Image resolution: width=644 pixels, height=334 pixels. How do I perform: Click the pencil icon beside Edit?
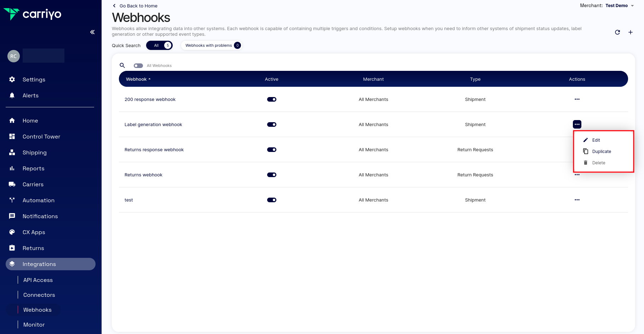[586, 140]
